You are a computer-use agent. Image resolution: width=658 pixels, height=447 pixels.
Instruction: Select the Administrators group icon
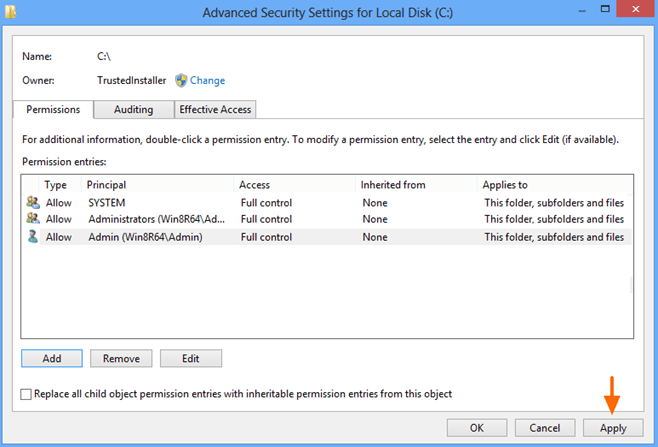point(33,219)
